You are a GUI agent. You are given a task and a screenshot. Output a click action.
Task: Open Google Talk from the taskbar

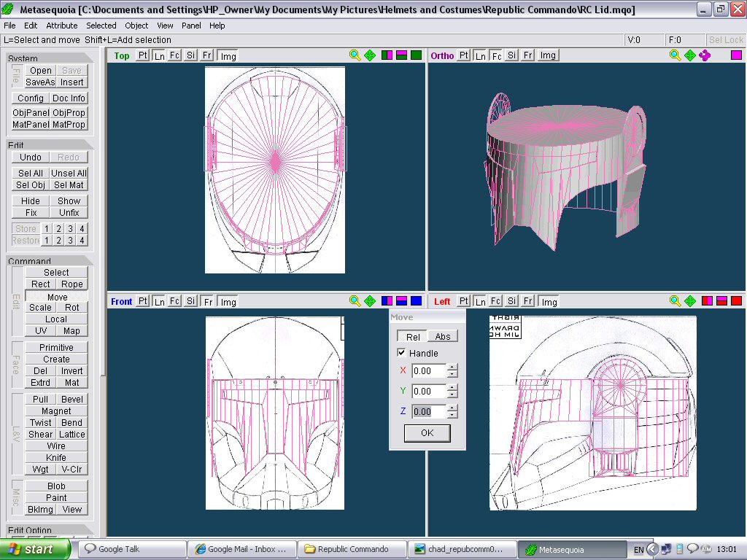(x=131, y=549)
